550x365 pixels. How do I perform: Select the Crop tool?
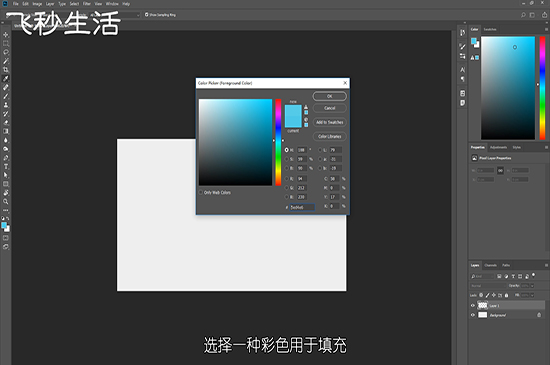tap(6, 70)
